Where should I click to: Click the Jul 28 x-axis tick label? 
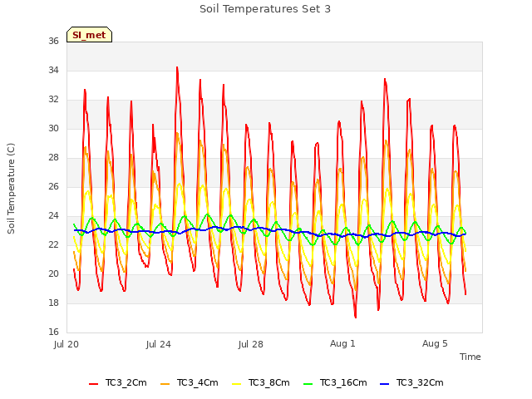(x=251, y=344)
